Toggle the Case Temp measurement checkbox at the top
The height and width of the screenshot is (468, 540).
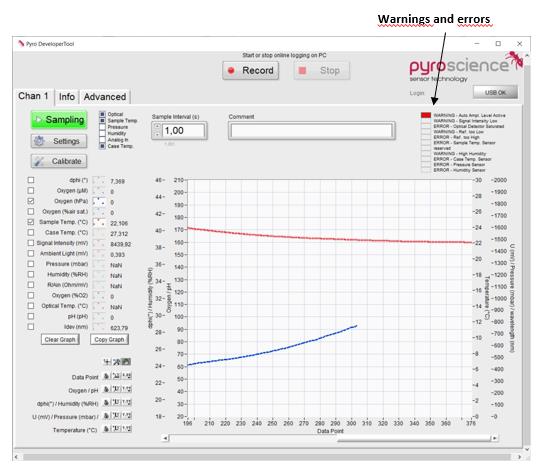point(102,146)
